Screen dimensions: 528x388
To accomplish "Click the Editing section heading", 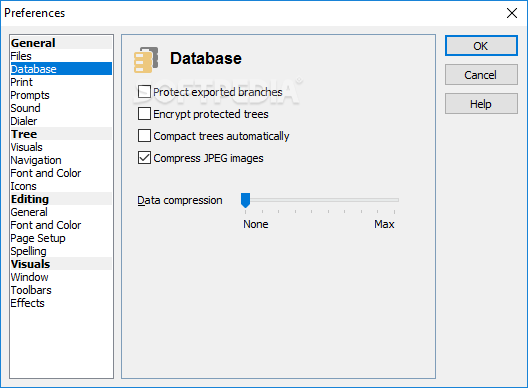I will click(61, 199).
